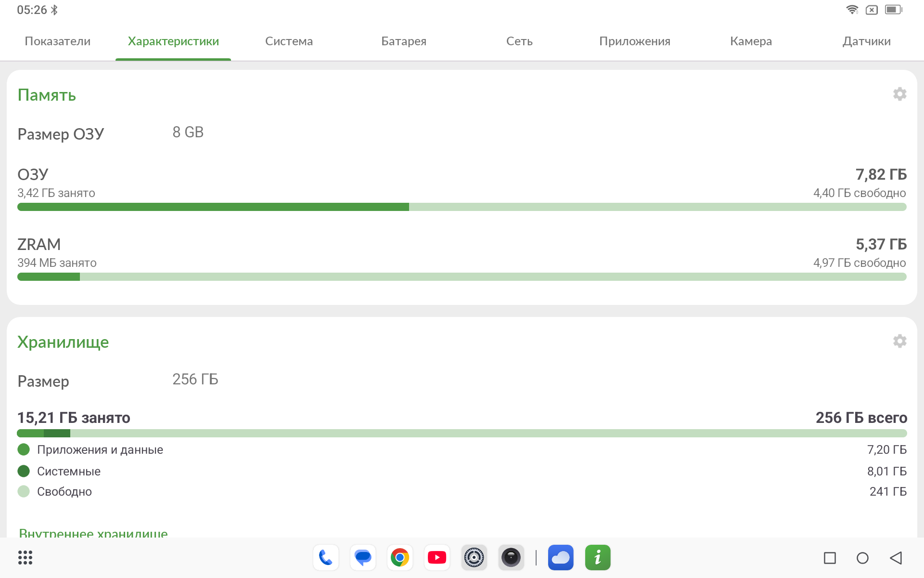The image size is (924, 578).
Task: Select the Приложения tab
Action: point(635,41)
